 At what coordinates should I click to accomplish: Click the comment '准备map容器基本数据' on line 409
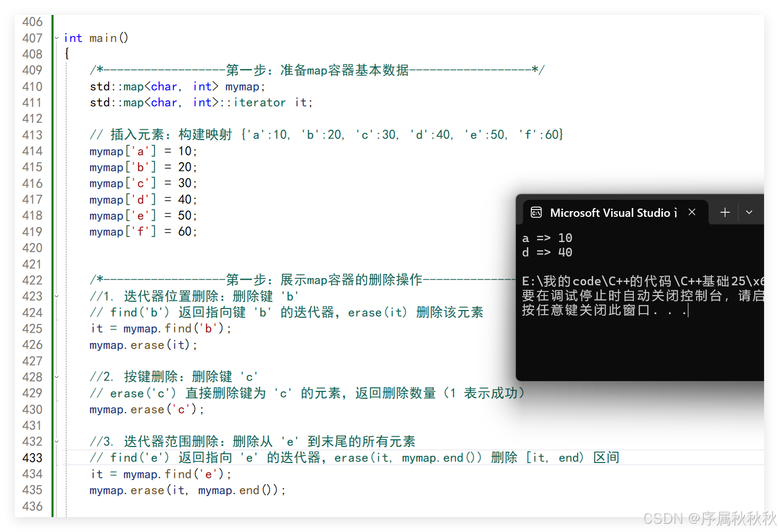click(x=344, y=70)
